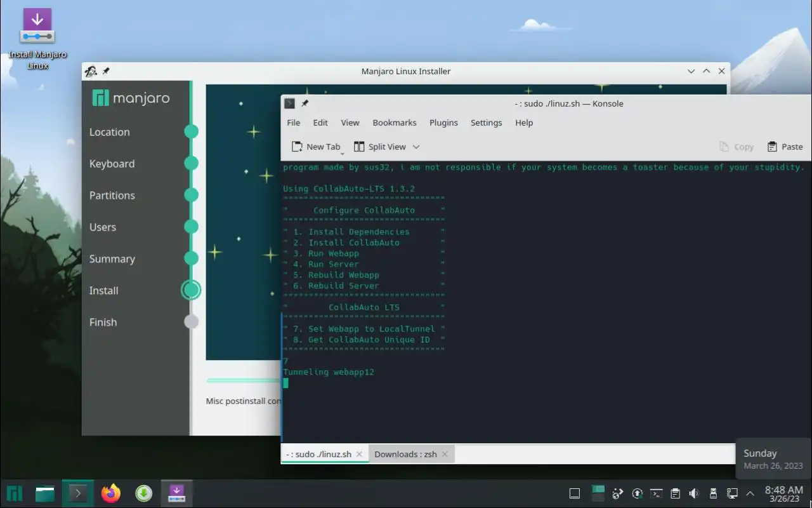Image resolution: width=812 pixels, height=508 pixels.
Task: Open the wired network tray icon
Action: pos(732,493)
